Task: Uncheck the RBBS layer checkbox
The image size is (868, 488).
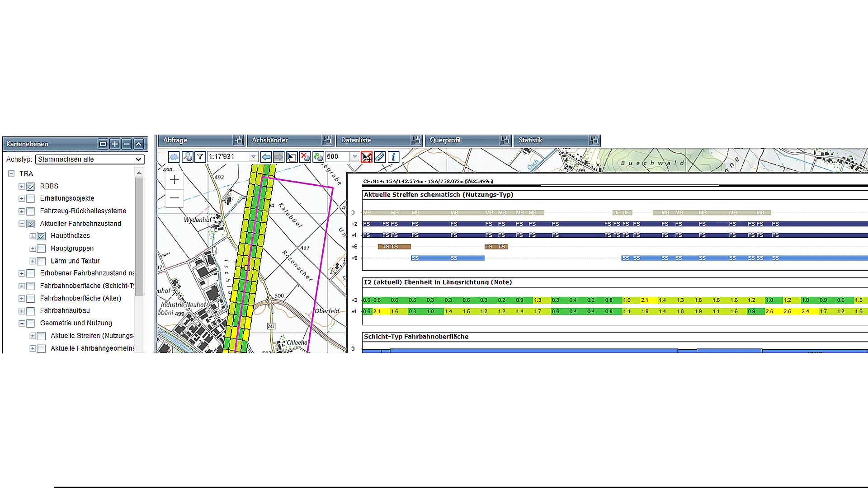Action: (31, 186)
